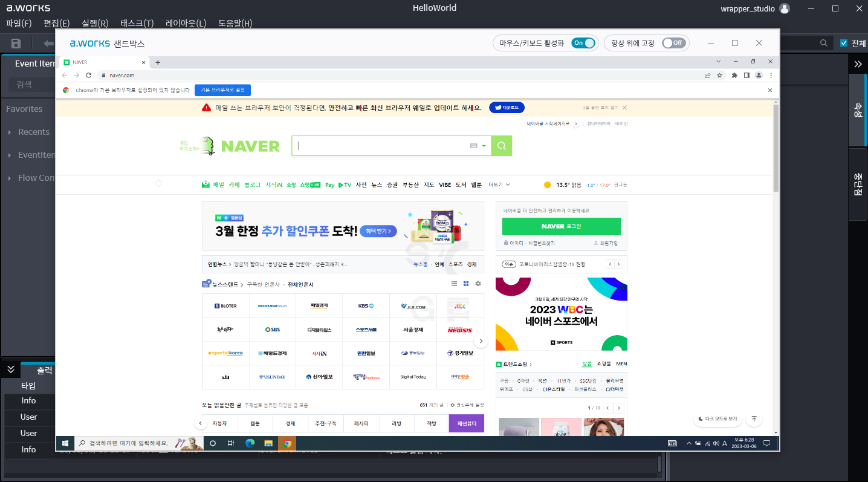Click the green NAVER 로그인 button
Viewport: 868px width, 482px height.
coord(562,226)
